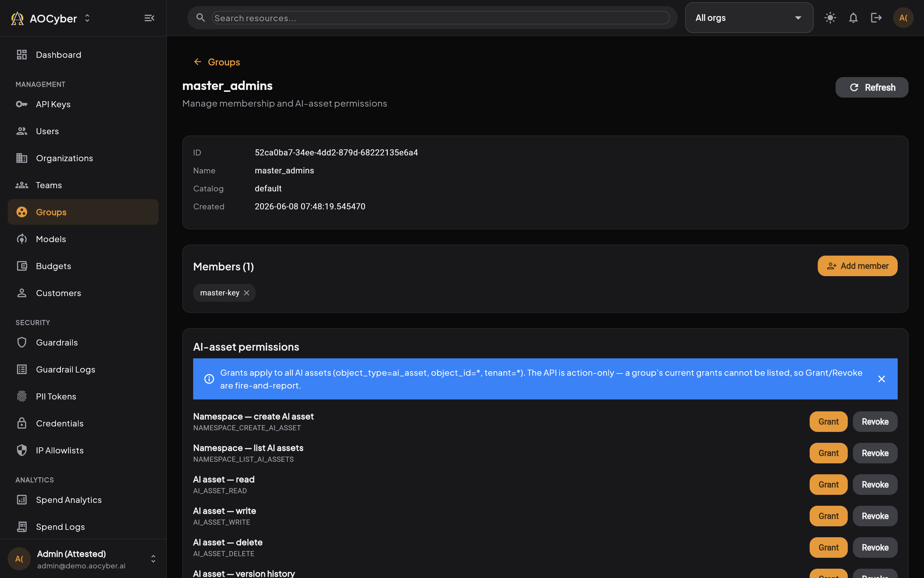Open the Models section
This screenshot has width=924, height=578.
(83, 239)
